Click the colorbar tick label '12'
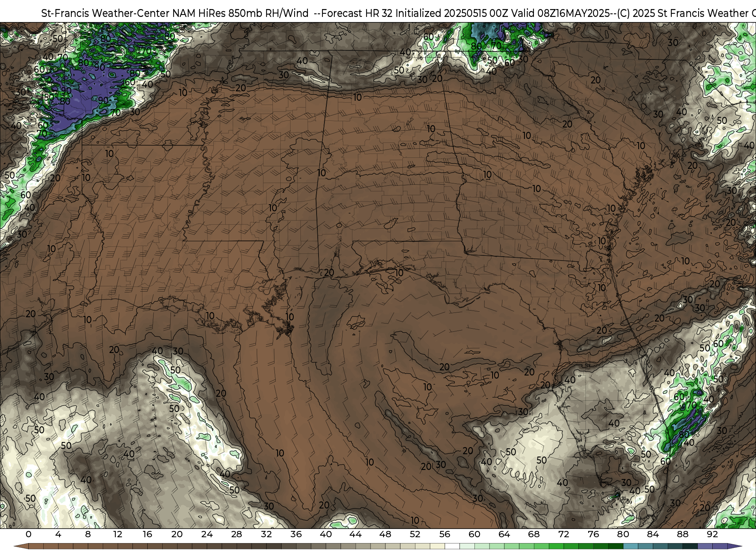 click(x=117, y=534)
